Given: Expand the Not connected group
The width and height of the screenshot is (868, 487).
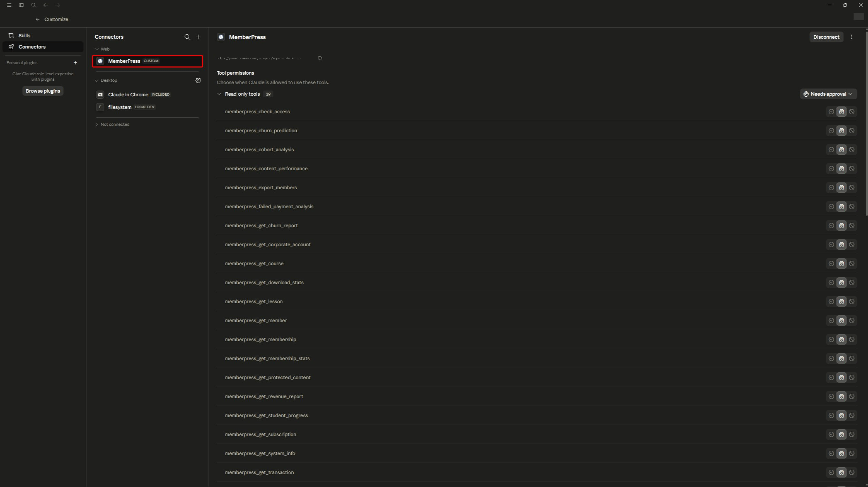Looking at the screenshot, I should [x=97, y=124].
